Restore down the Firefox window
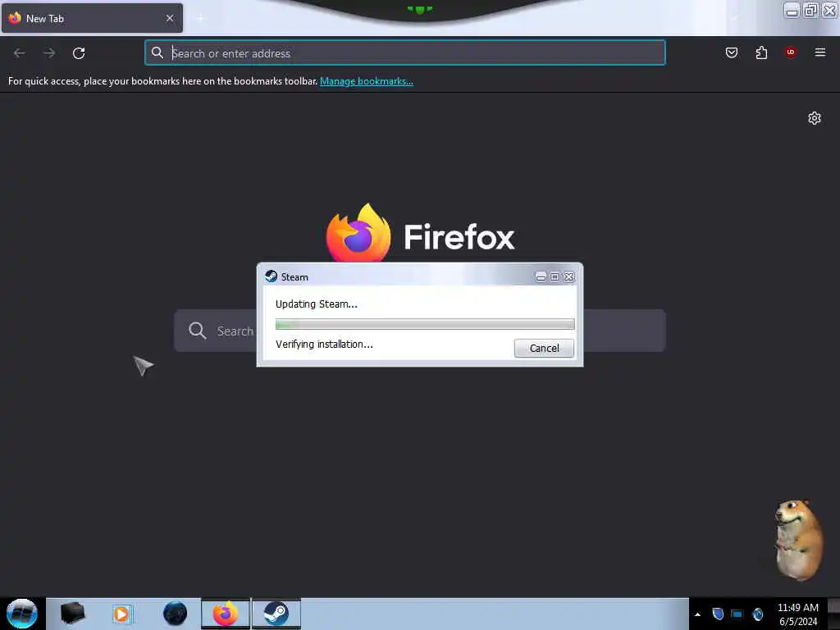The width and height of the screenshot is (840, 630). [810, 10]
